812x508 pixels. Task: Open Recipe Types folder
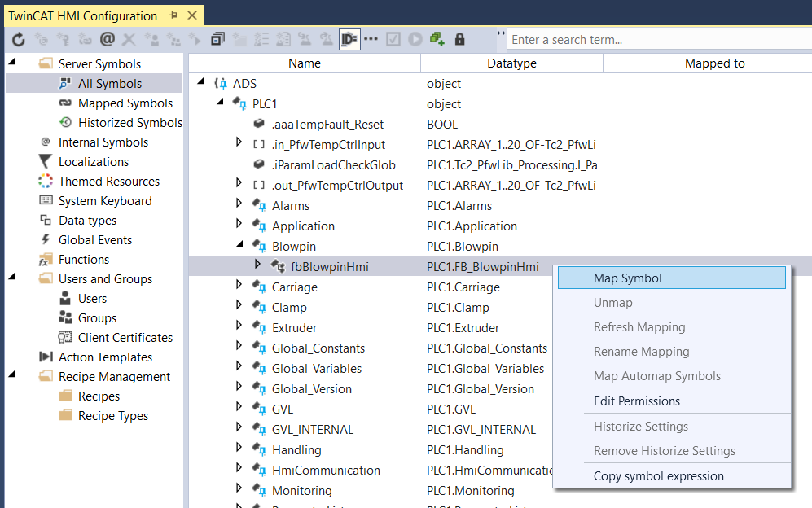[113, 416]
